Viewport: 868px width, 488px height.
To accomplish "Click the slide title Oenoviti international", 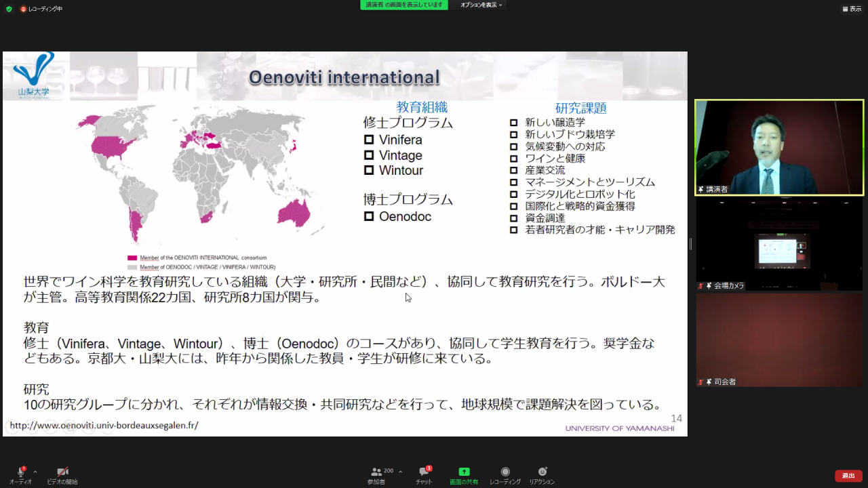I will (x=344, y=77).
